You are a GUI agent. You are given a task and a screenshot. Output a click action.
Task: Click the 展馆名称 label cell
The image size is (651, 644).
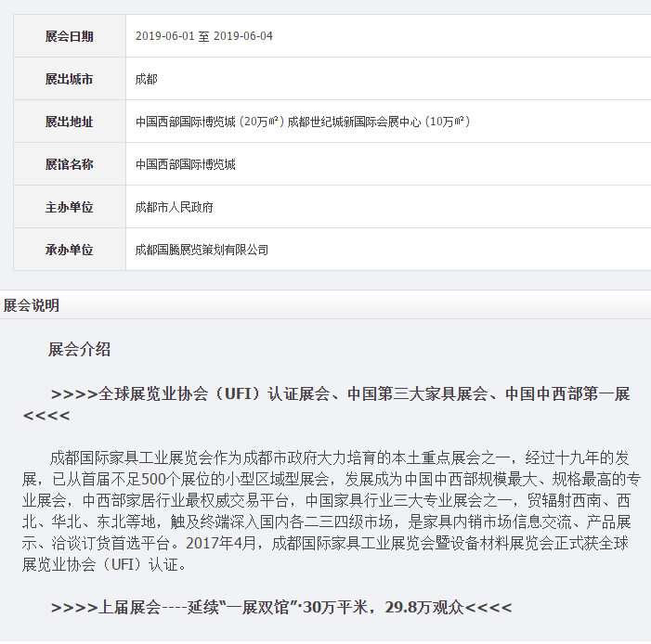[x=70, y=164]
